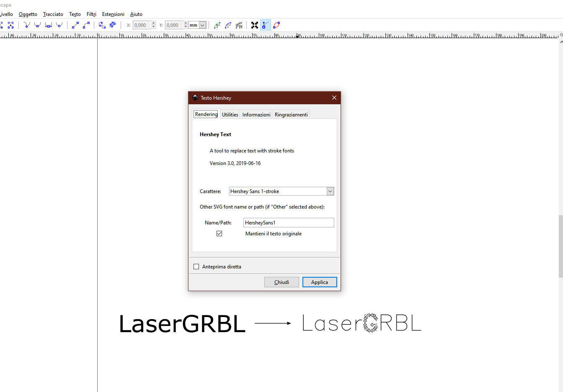
Task: Click the Y coordinate input field
Action: tap(174, 25)
